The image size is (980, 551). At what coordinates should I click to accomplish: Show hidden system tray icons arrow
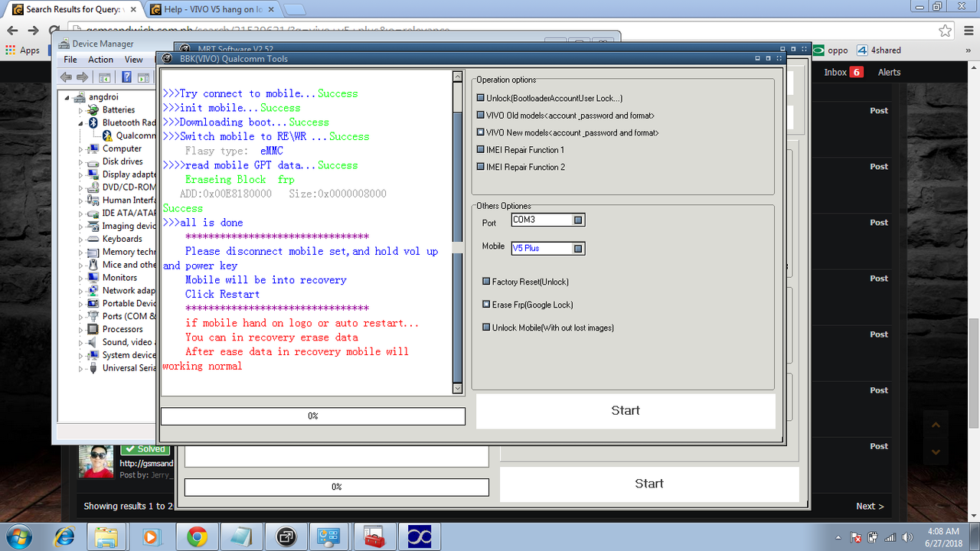pos(838,537)
